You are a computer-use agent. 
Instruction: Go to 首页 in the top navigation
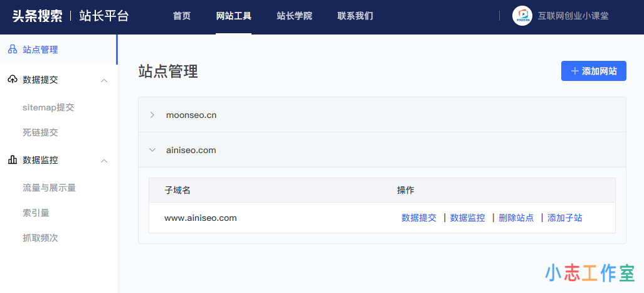click(x=182, y=16)
